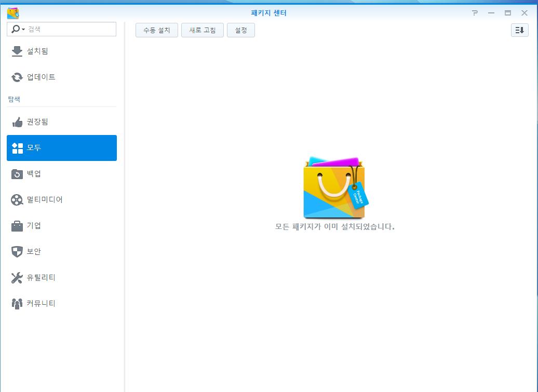
Task: Open the 유틸리티 utilities category
Action: 62,277
